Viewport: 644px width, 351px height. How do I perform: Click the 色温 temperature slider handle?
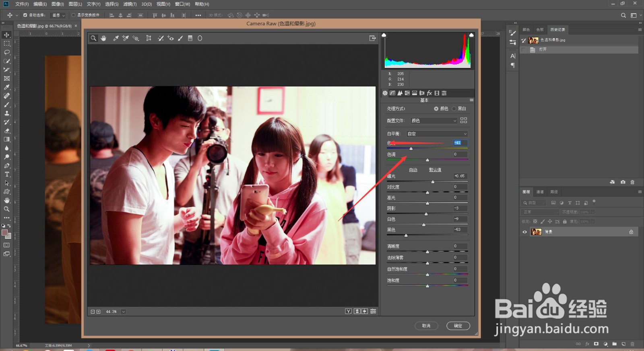[411, 148]
